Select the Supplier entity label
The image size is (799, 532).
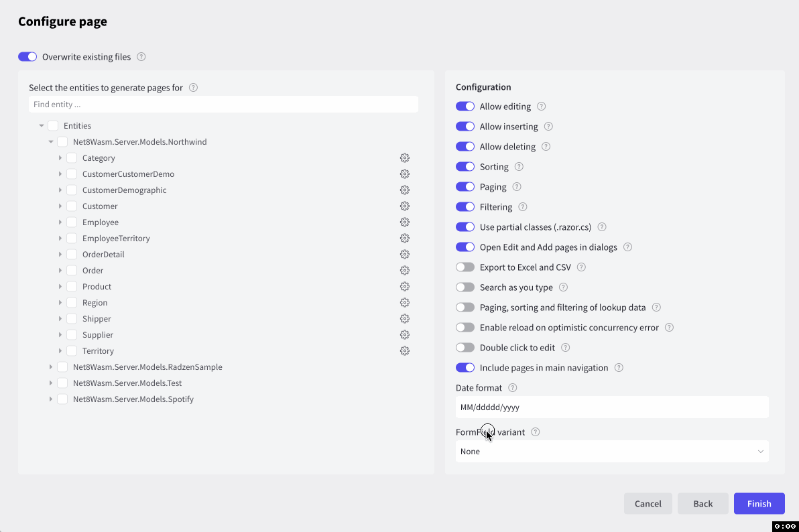[98, 335]
